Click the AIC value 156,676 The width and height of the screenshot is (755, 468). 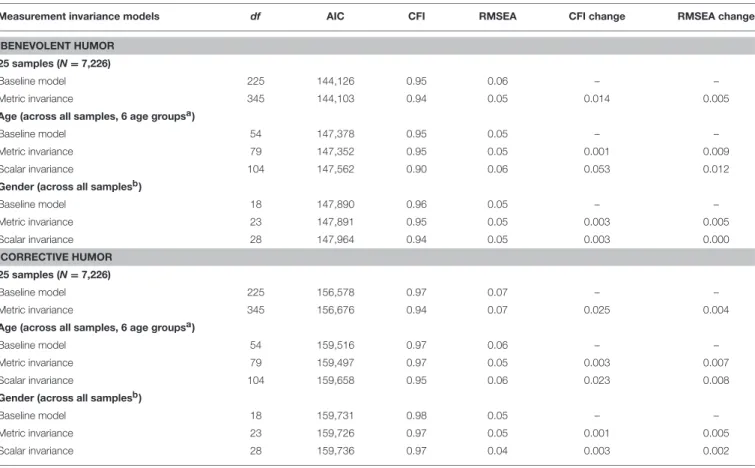[336, 310]
